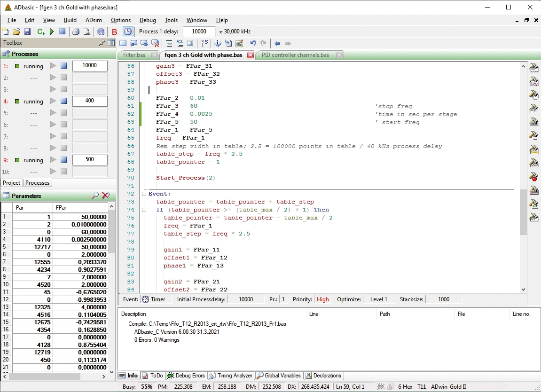Switch to PID controller channels.bas tab
The width and height of the screenshot is (541, 392).
(x=295, y=55)
